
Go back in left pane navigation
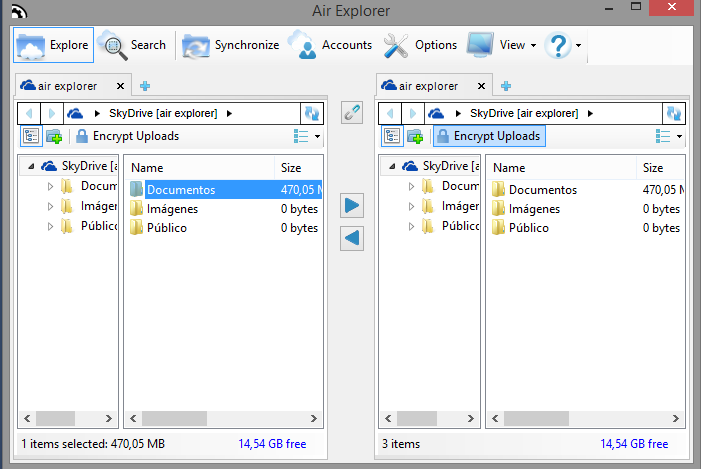pyautogui.click(x=30, y=114)
